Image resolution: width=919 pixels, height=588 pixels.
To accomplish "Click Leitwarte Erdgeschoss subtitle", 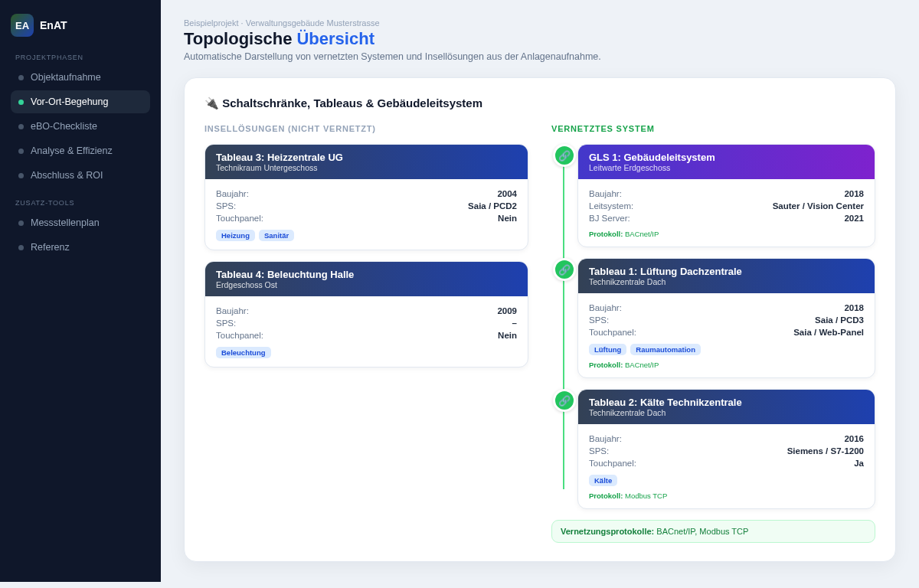I will click(630, 168).
